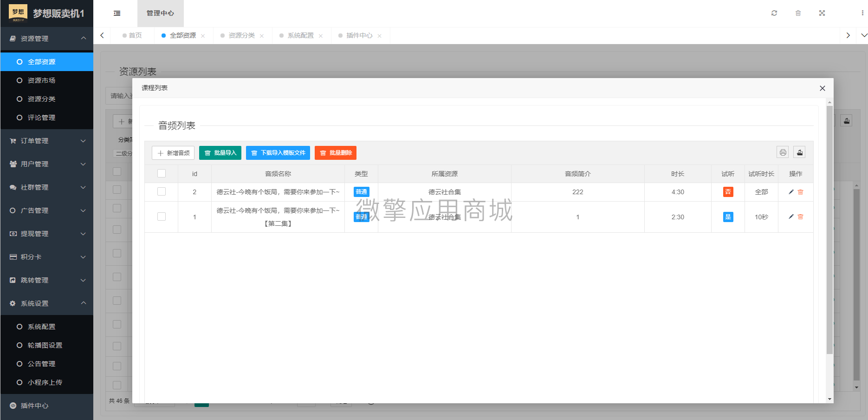Click the export icon in audio list toolbar

pos(799,152)
